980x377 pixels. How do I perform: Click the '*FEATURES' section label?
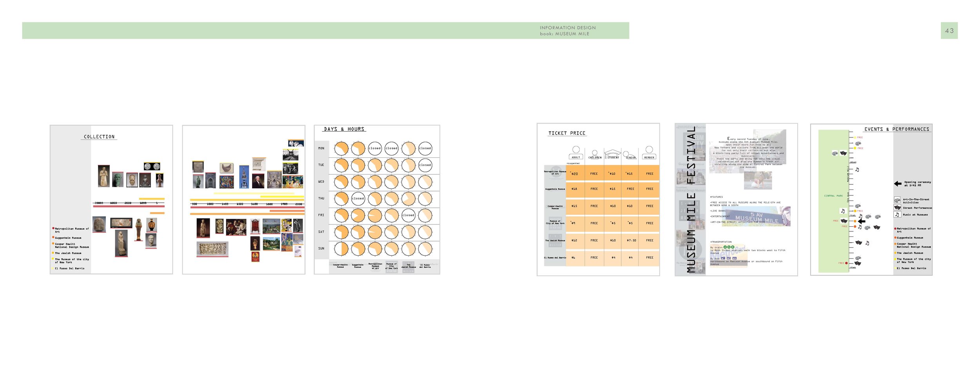coord(716,197)
